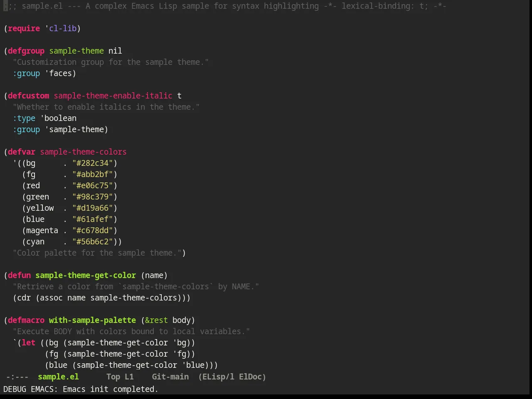The height and width of the screenshot is (399, 532).
Task: Click 'sample-theme' after defgroup
Action: (x=76, y=51)
